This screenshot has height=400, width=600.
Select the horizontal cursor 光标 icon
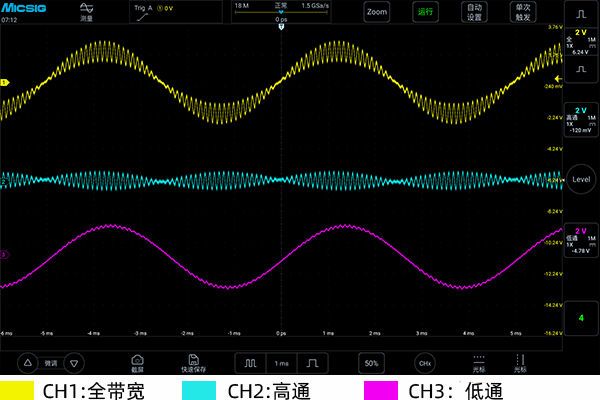pos(479,363)
